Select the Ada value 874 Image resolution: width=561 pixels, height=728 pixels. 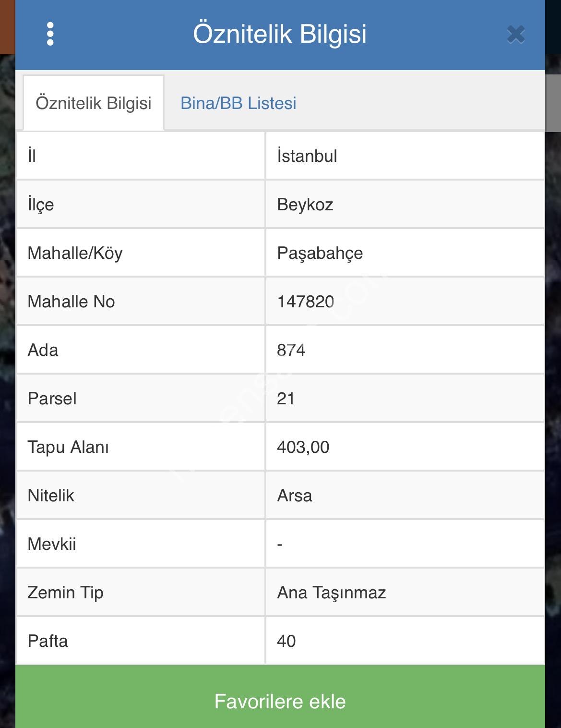tap(291, 350)
